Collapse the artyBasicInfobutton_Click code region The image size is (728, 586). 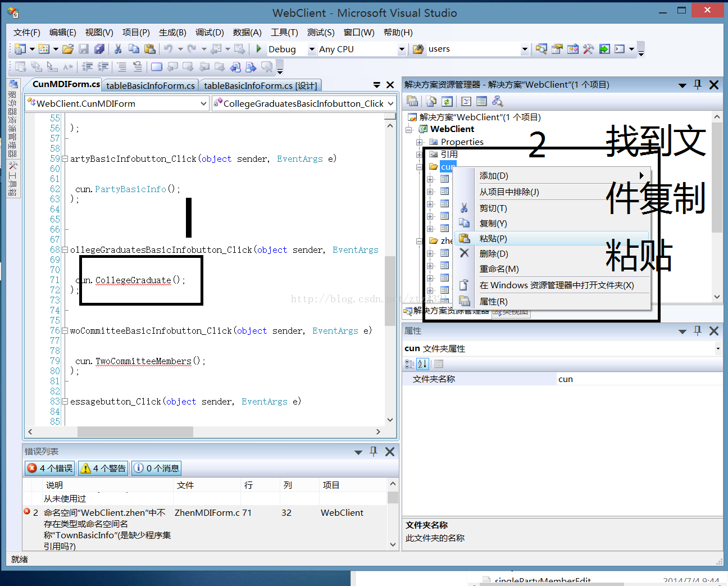pos(65,159)
